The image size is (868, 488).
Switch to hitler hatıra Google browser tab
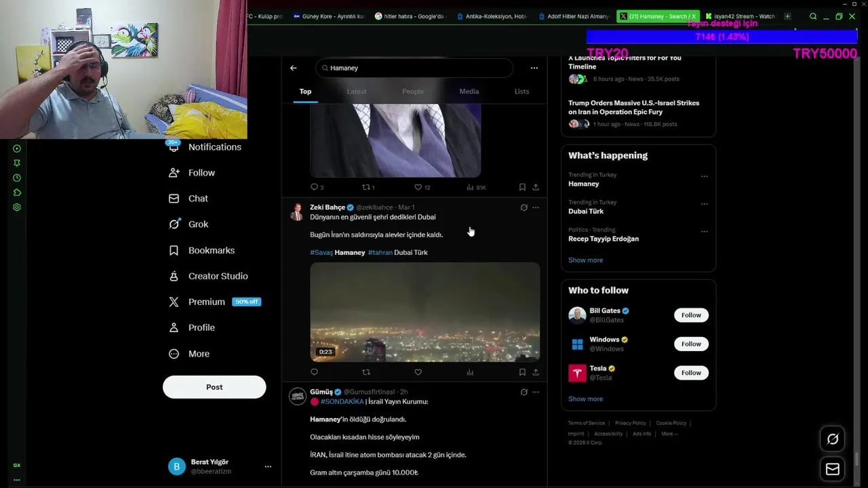[x=411, y=16]
